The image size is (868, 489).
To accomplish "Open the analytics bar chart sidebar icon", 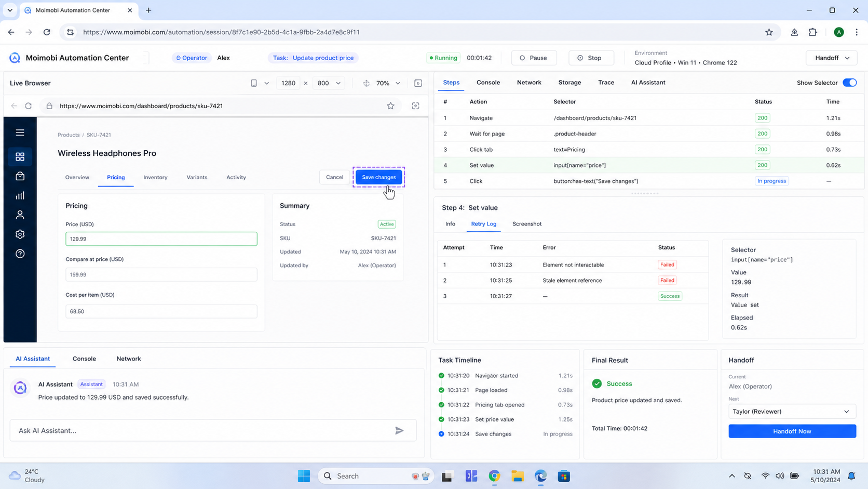I will point(20,195).
